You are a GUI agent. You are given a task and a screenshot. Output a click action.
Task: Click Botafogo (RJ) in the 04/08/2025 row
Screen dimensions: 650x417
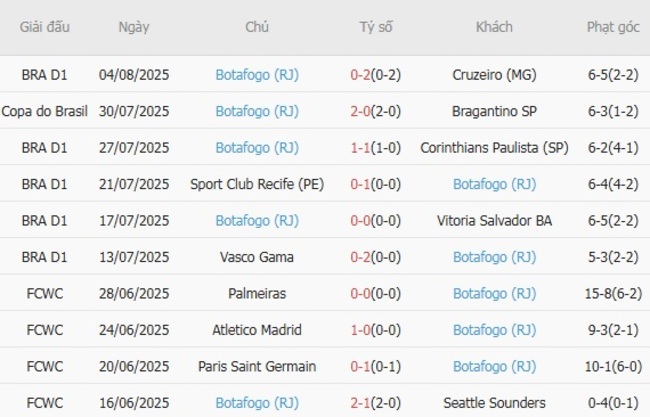pos(257,74)
